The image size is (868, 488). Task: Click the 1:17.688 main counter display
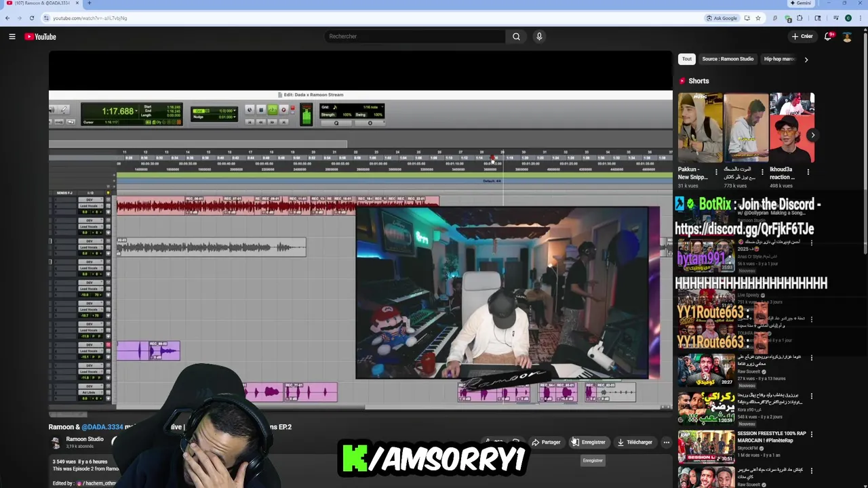tap(117, 111)
